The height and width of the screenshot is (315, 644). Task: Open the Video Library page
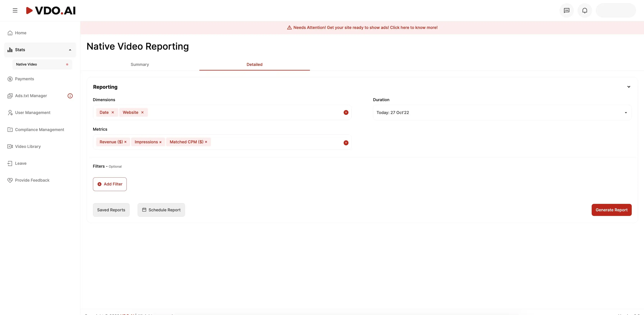coord(27,147)
